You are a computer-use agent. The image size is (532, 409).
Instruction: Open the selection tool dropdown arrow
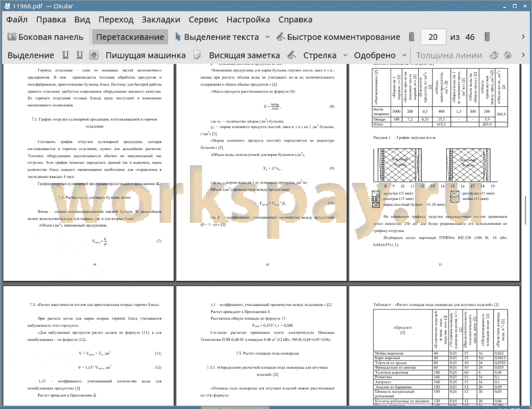pyautogui.click(x=268, y=37)
